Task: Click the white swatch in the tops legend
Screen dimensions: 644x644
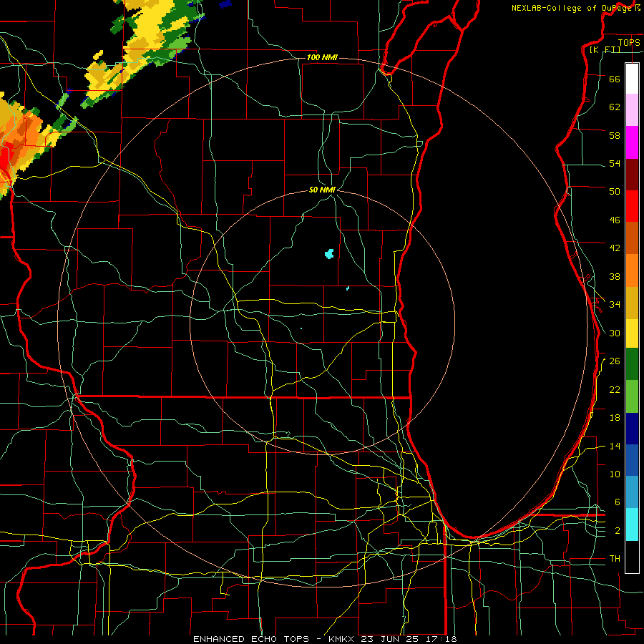Action: click(632, 79)
